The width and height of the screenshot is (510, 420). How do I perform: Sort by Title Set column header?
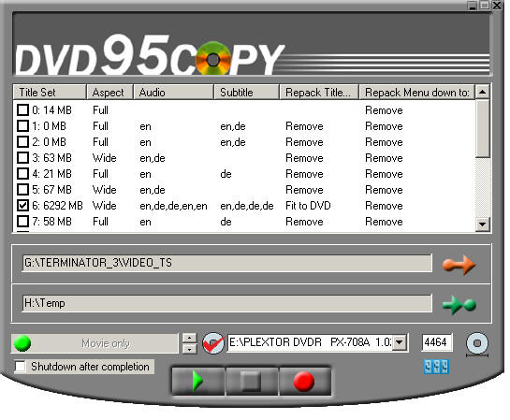50,93
